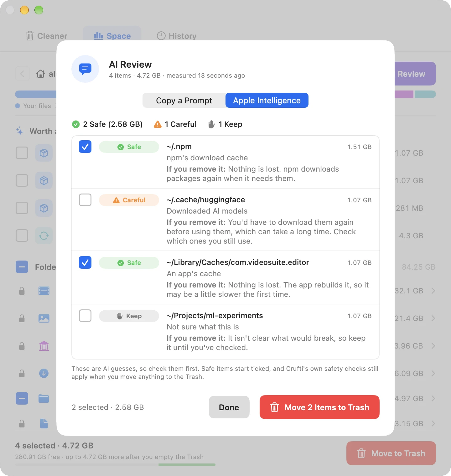Tick the checkbox in the 281 MB row
Viewport: 451px width, 476px height.
(x=22, y=208)
